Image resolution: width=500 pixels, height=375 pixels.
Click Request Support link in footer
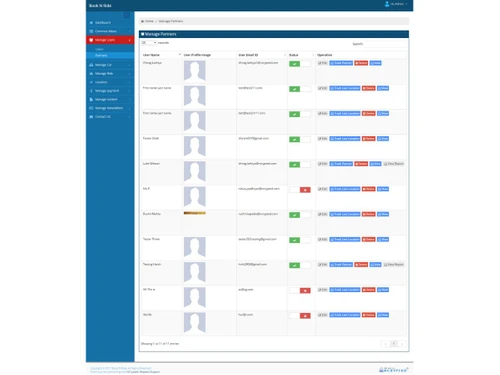point(149,372)
